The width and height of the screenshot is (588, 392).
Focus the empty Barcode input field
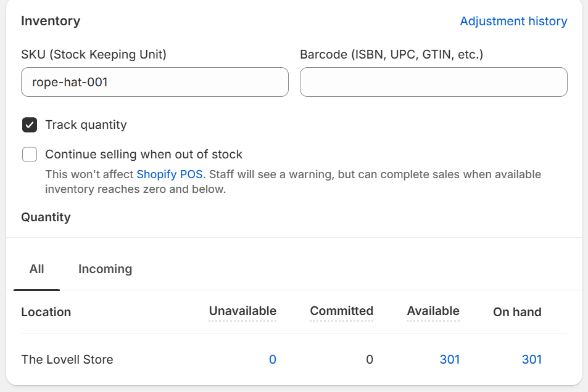pyautogui.click(x=433, y=82)
